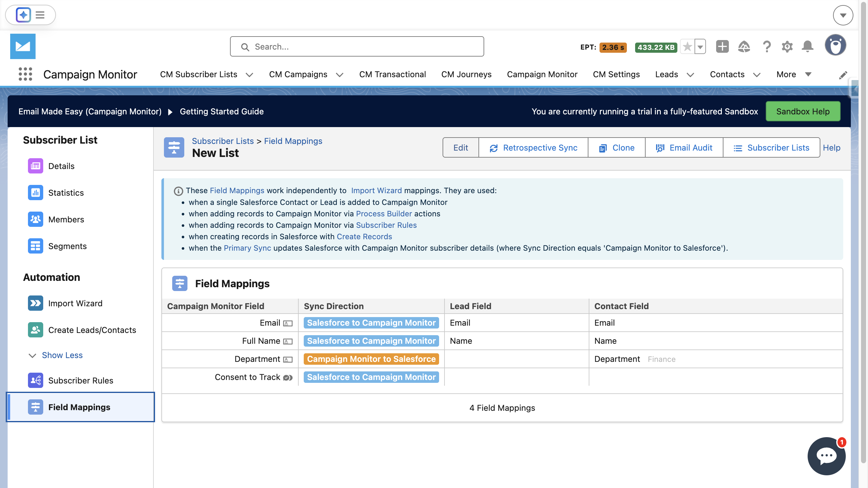Click Email row sync direction badge
This screenshot has width=868, height=488.
(371, 322)
